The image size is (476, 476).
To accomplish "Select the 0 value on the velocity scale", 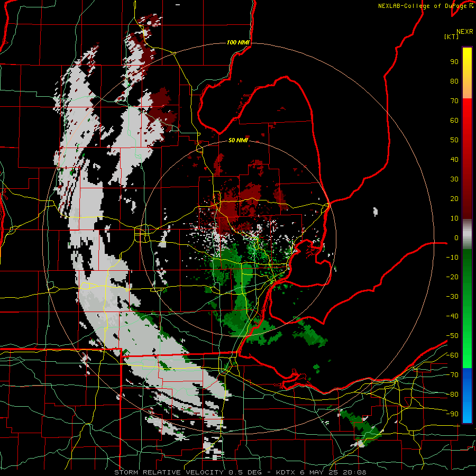I will click(x=456, y=238).
